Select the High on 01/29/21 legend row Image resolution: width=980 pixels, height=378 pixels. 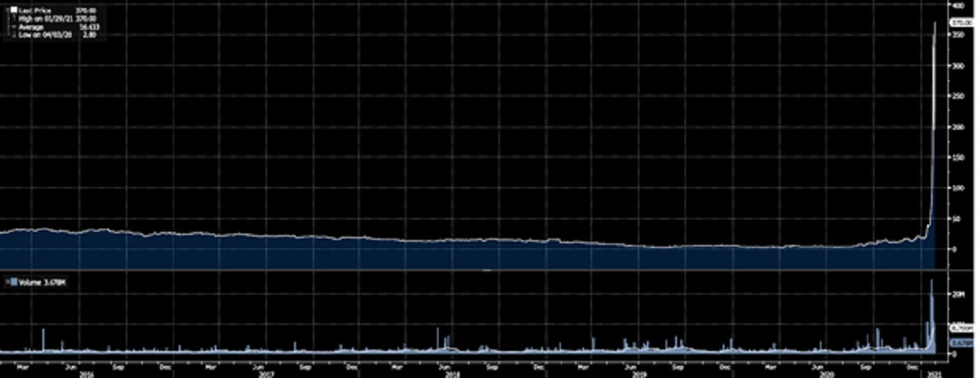coord(41,17)
